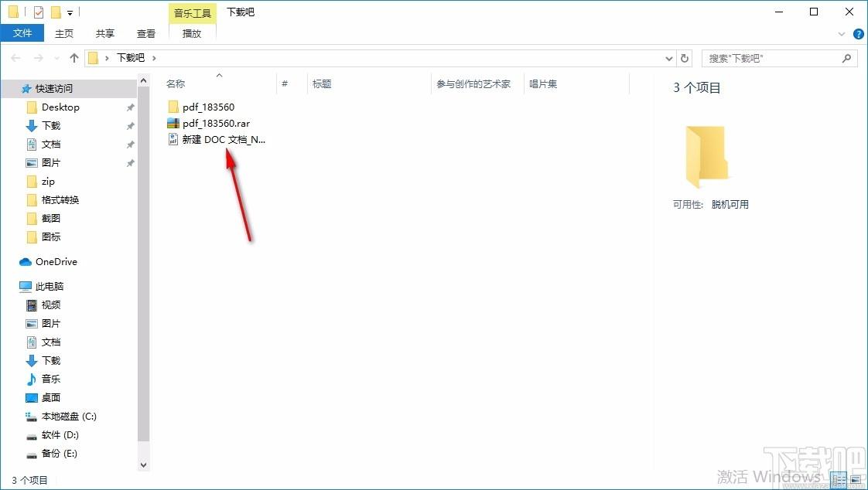
Task: Sort by 参与创作的艺术家 column header
Action: pos(473,84)
